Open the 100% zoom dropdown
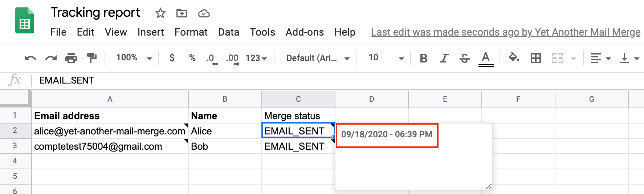644x194 pixels. pos(134,58)
